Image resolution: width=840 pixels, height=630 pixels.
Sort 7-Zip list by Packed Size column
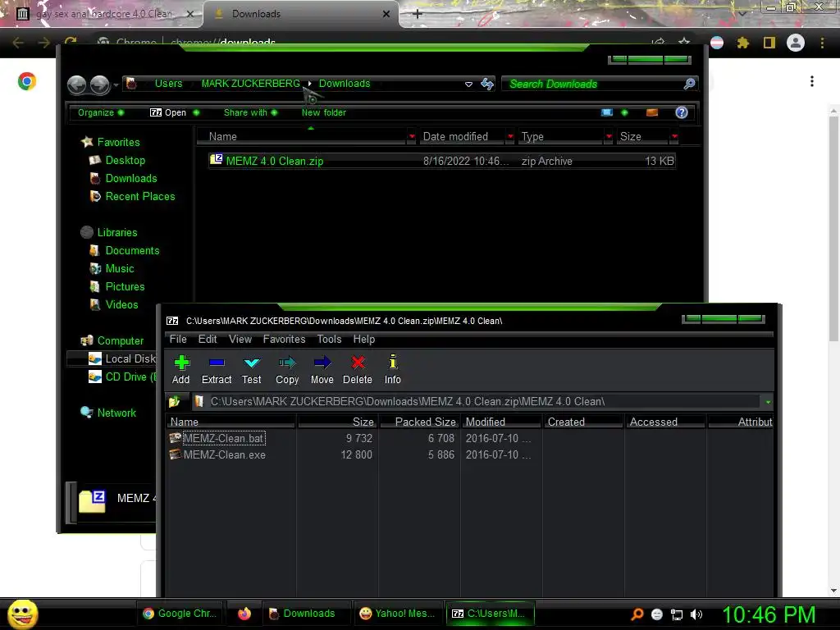pyautogui.click(x=419, y=422)
